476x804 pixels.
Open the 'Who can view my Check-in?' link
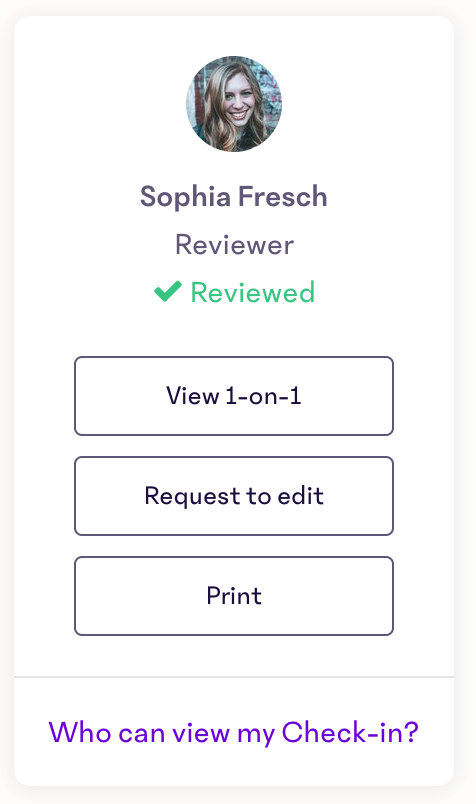pos(234,732)
